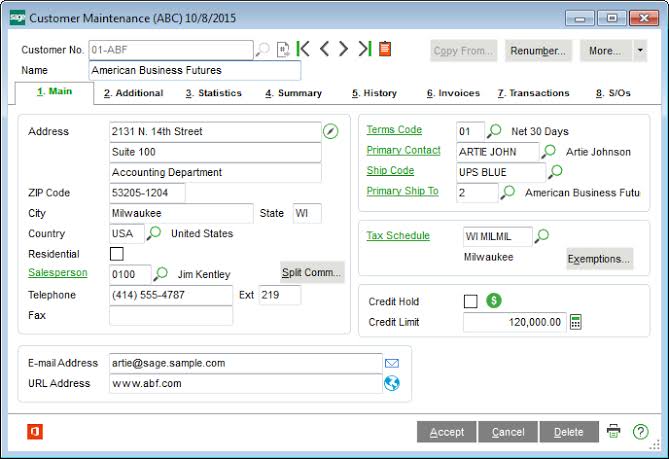
Task: Click the State field
Action: click(307, 213)
